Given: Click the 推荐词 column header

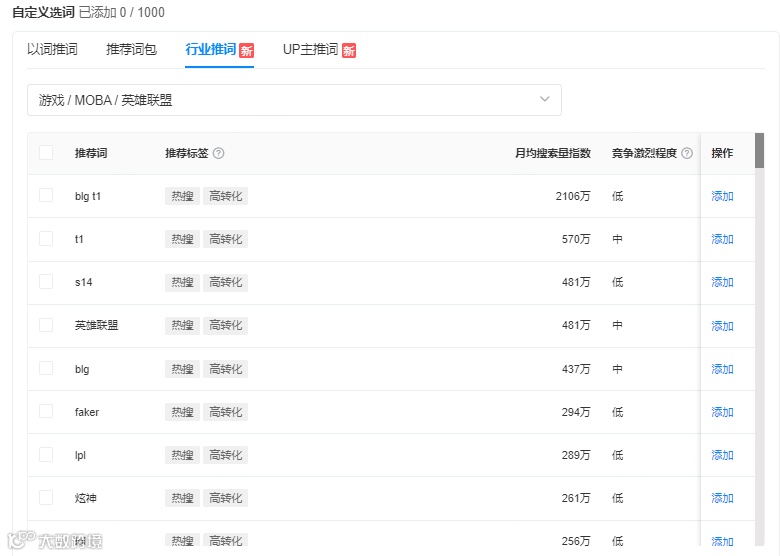Looking at the screenshot, I should [x=91, y=153].
